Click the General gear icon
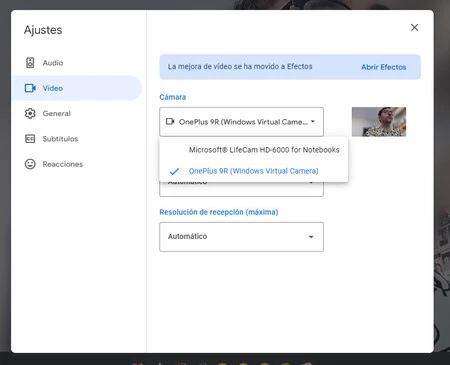Screen dimensions: 450x365 [30, 113]
